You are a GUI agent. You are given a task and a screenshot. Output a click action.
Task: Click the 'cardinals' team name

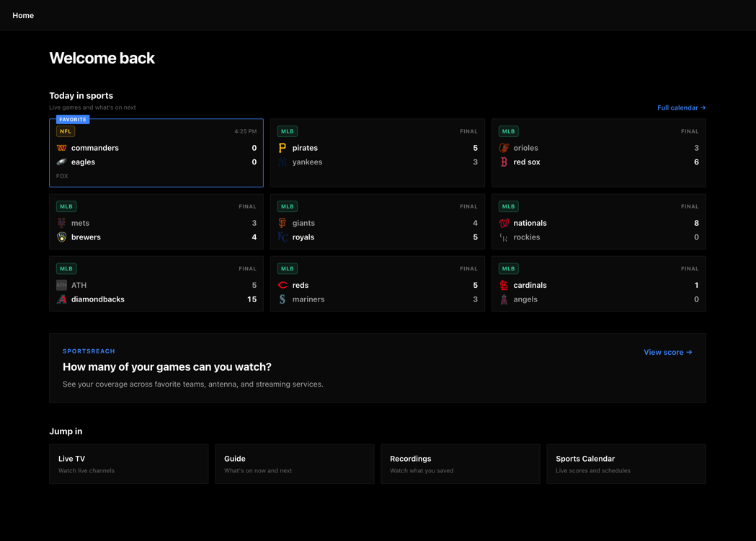click(x=530, y=285)
